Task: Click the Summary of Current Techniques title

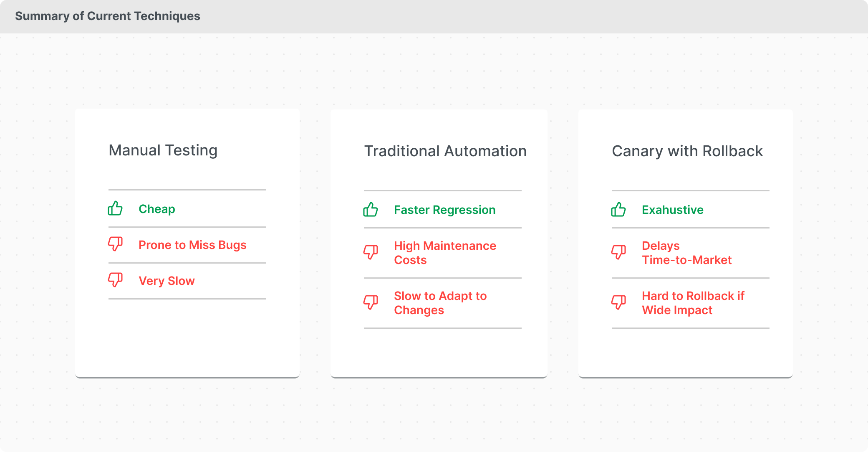Action: point(108,16)
